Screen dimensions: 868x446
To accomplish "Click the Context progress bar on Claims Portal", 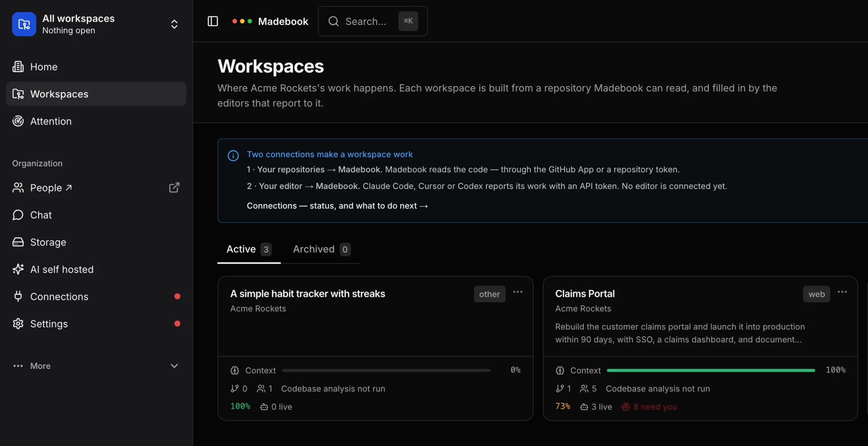I will (711, 370).
